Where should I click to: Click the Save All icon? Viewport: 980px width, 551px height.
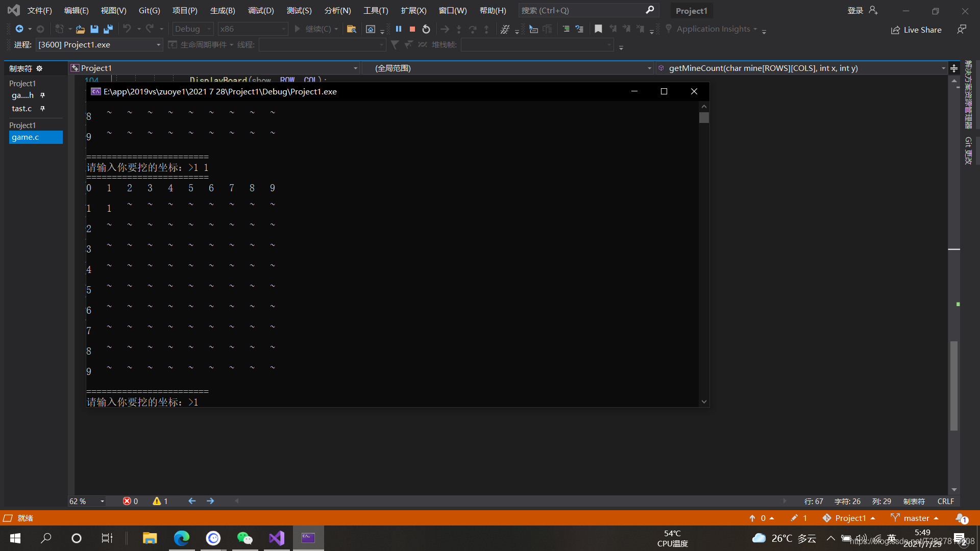pos(108,29)
